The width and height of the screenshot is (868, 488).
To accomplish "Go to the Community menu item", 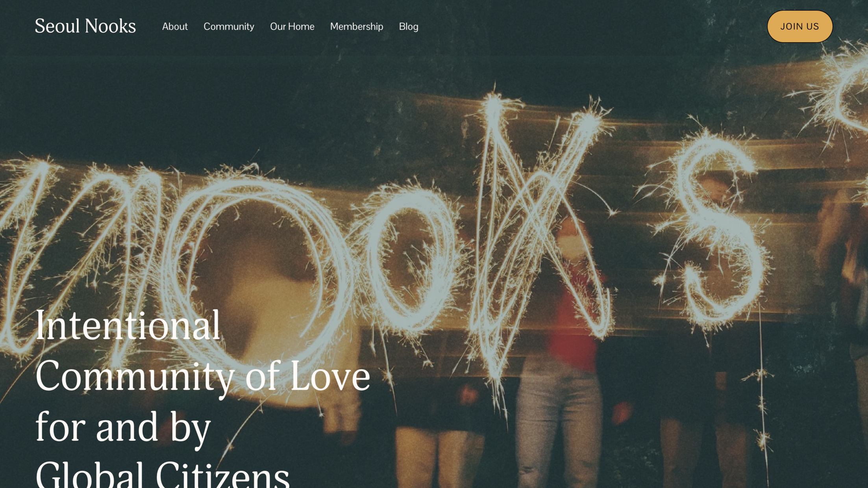I will 229,26.
